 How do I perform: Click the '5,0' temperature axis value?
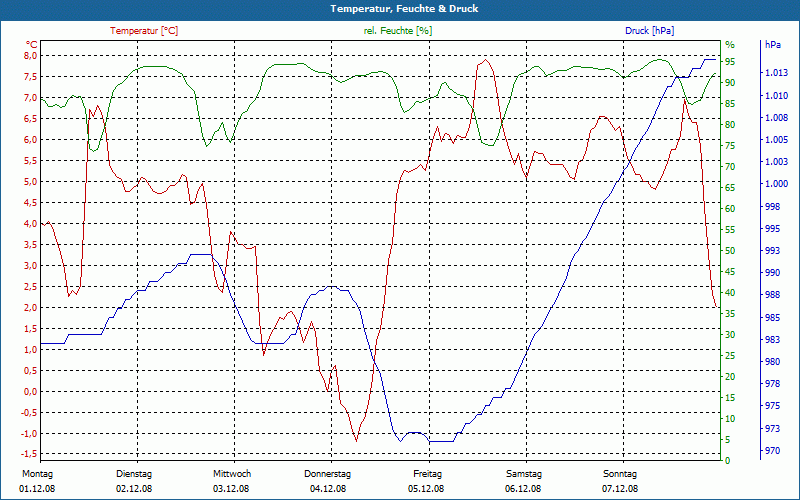pyautogui.click(x=31, y=181)
